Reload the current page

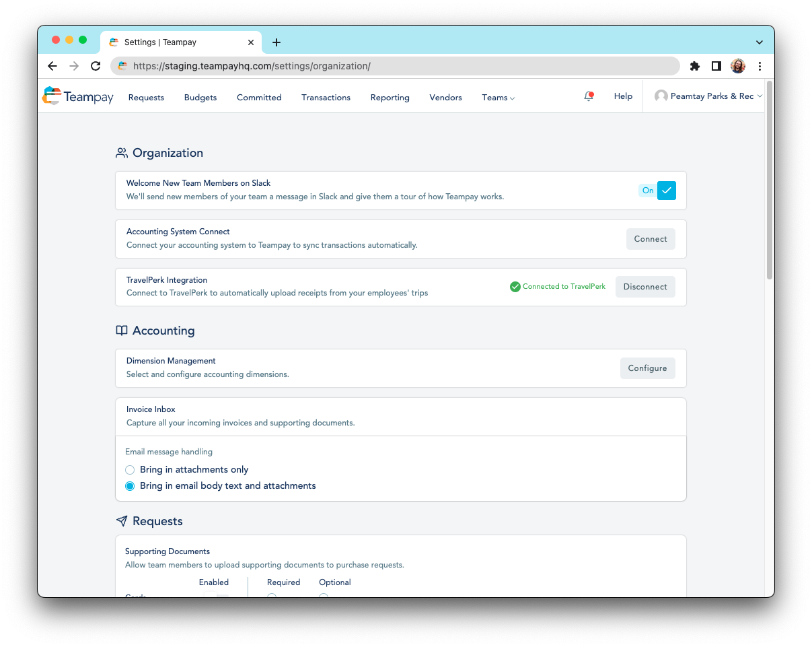pyautogui.click(x=96, y=66)
